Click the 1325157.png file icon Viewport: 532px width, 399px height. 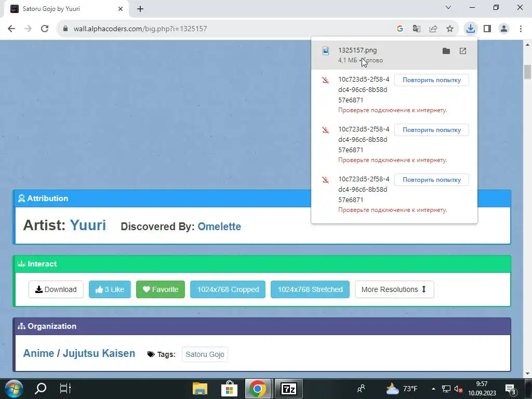[x=326, y=51]
